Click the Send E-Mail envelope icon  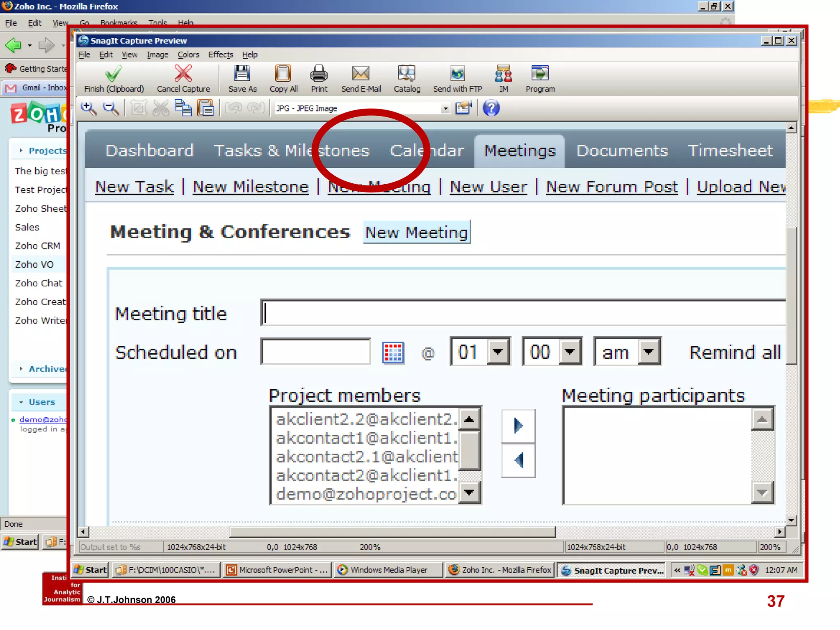pyautogui.click(x=361, y=74)
